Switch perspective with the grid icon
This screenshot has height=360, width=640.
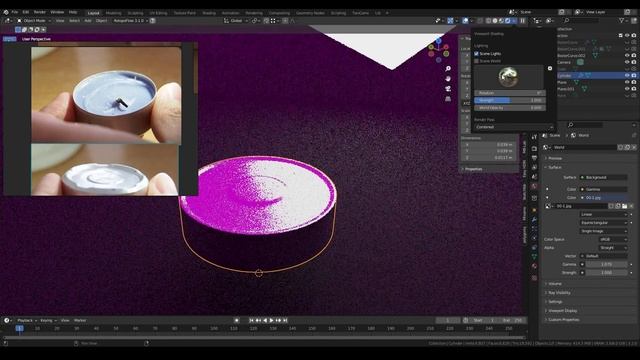[x=448, y=99]
